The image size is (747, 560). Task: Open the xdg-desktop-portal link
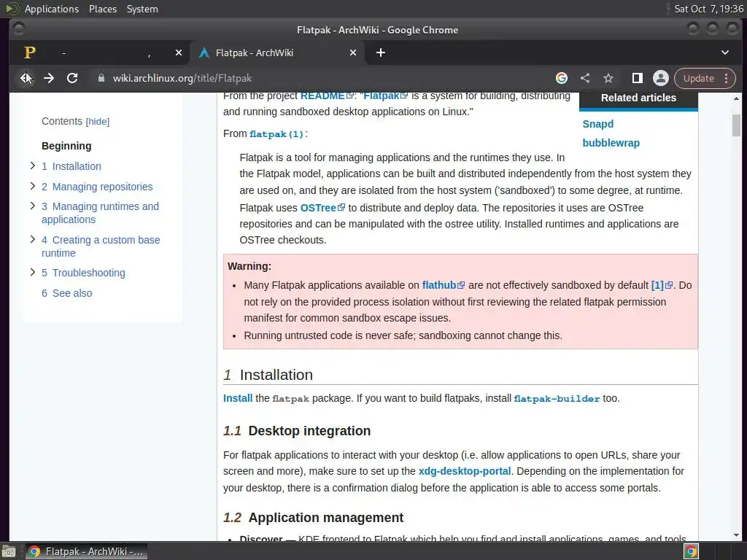coord(465,472)
